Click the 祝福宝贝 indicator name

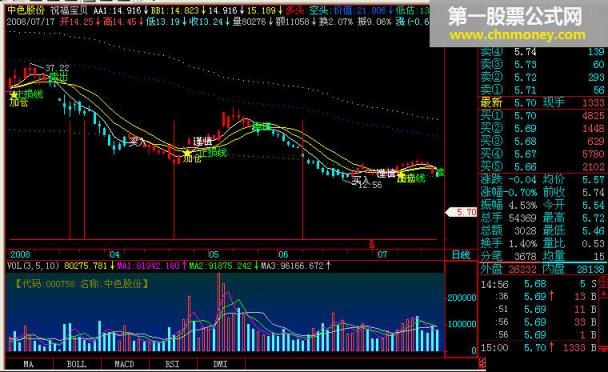tap(69, 10)
